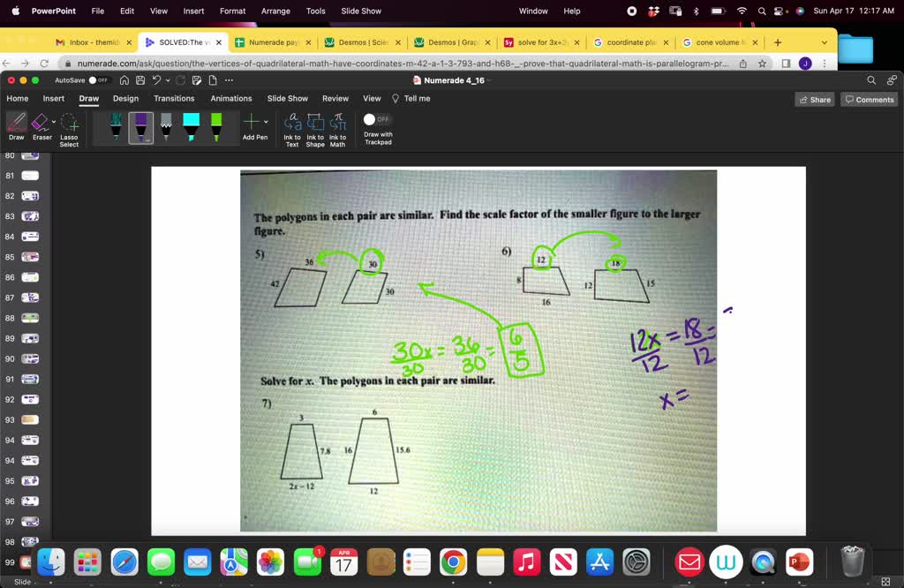The width and height of the screenshot is (904, 588).
Task: Open the Eraser options dropdown
Action: 53,120
